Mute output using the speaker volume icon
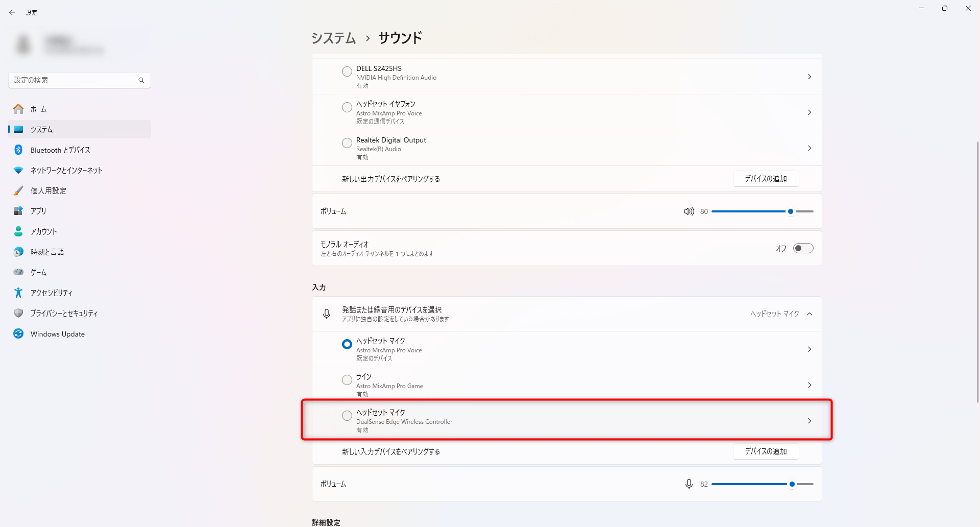The width and height of the screenshot is (980, 527). (689, 211)
